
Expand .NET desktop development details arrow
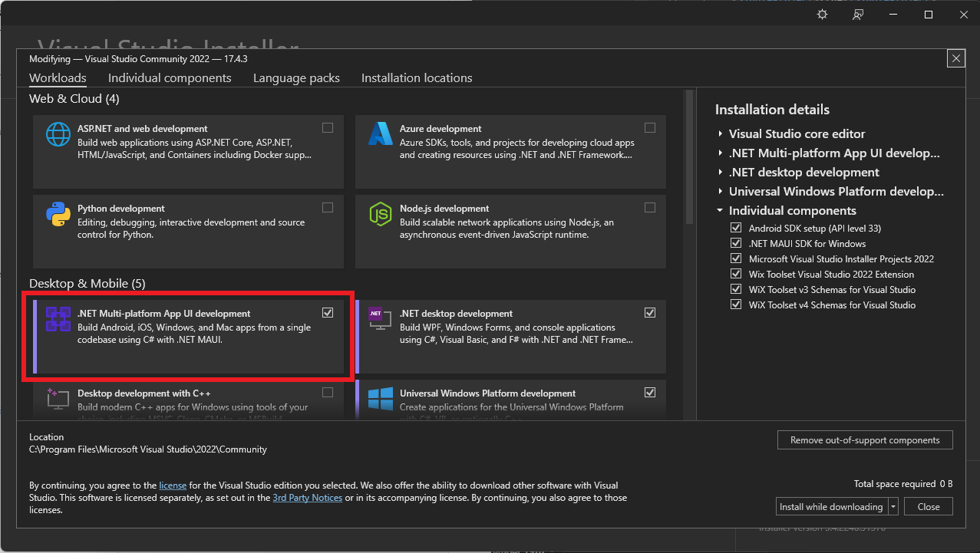coord(721,172)
